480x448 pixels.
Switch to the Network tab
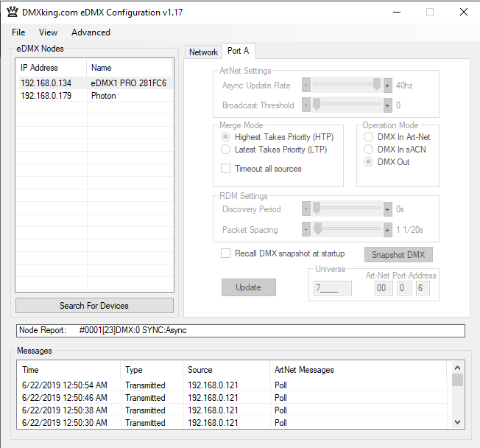point(203,52)
